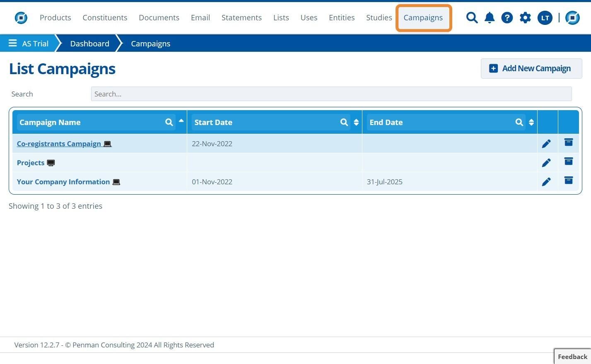This screenshot has width=591, height=364.
Task: Focus the campaign Search input field
Action: [331, 94]
